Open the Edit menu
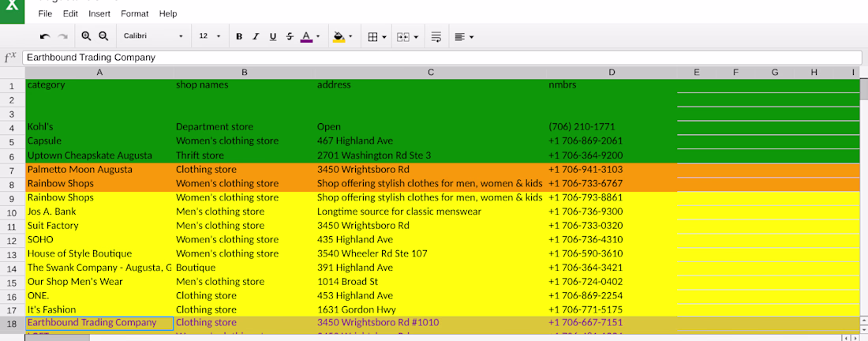Screen dimensions: 868x341 (70, 14)
